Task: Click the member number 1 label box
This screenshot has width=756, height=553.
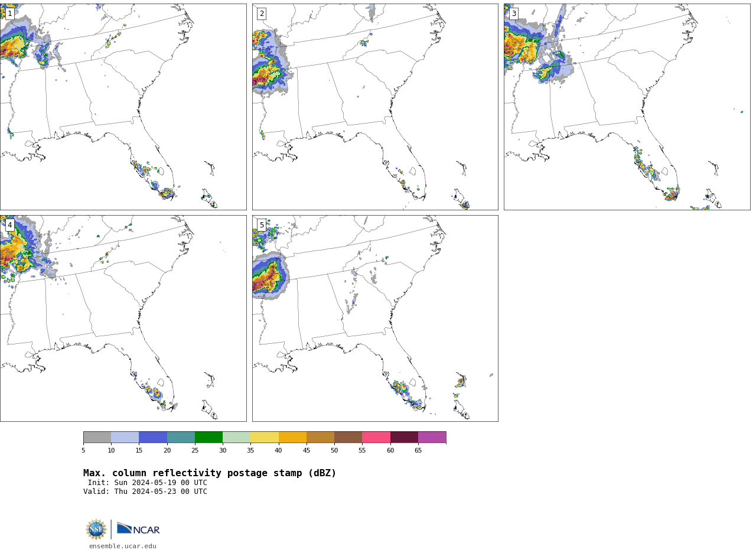Action: point(9,14)
